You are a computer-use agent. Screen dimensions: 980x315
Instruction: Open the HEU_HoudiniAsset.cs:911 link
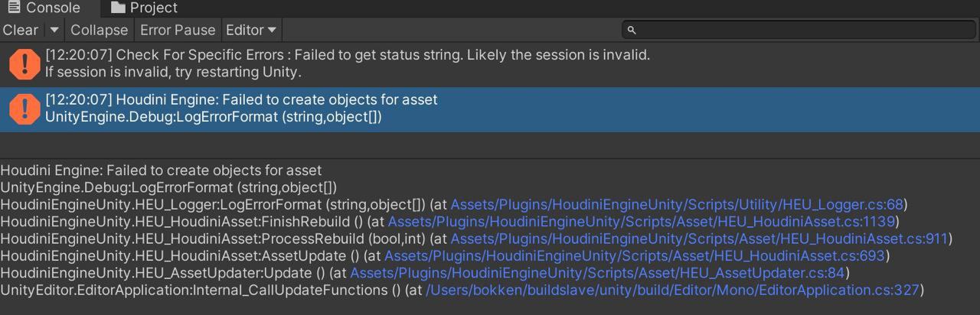pyautogui.click(x=701, y=239)
